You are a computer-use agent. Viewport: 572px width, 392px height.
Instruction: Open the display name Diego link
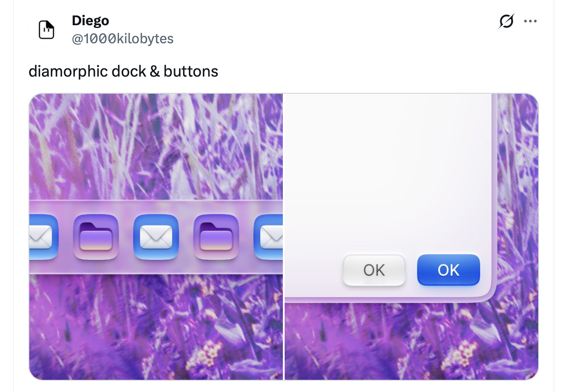click(x=90, y=20)
